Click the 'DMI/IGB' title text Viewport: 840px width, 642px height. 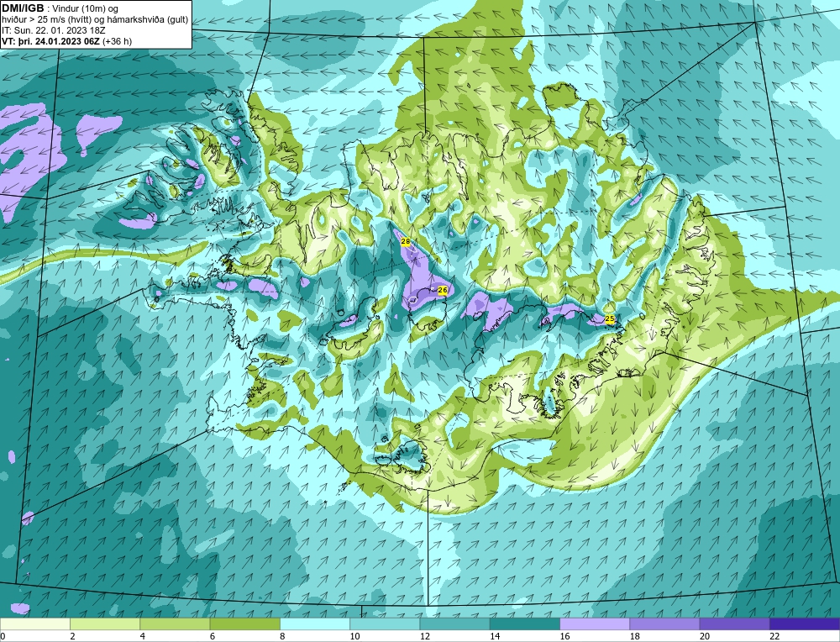click(23, 8)
